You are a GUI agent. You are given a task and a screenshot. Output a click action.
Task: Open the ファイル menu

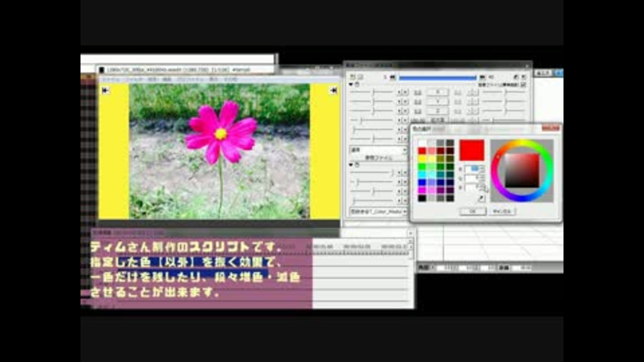111,79
